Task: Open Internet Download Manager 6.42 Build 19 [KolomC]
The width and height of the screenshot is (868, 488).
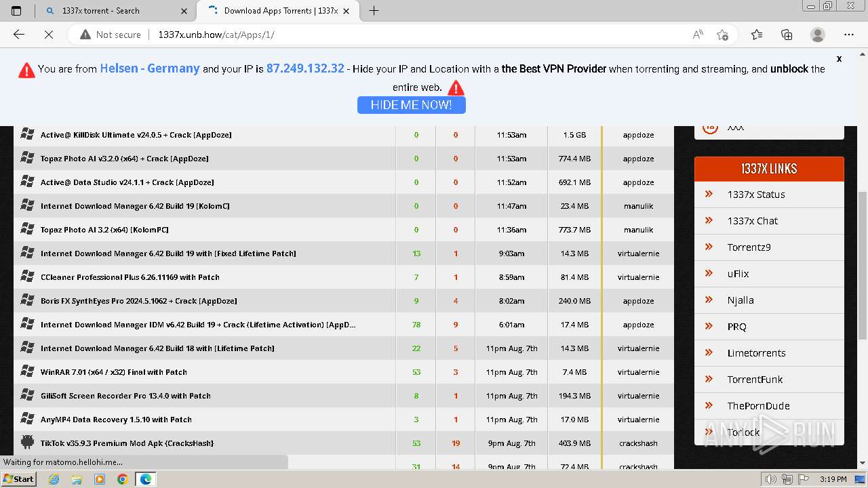Action: point(135,206)
